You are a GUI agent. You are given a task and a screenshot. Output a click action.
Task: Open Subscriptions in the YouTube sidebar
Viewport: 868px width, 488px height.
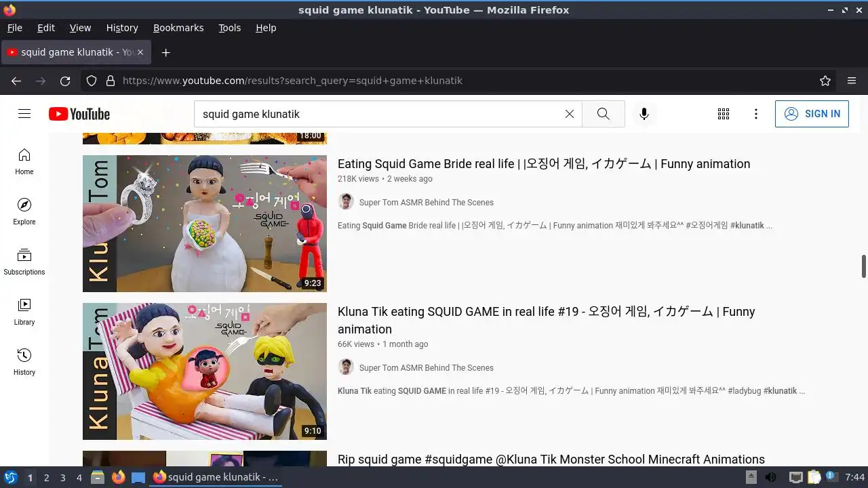[24, 262]
